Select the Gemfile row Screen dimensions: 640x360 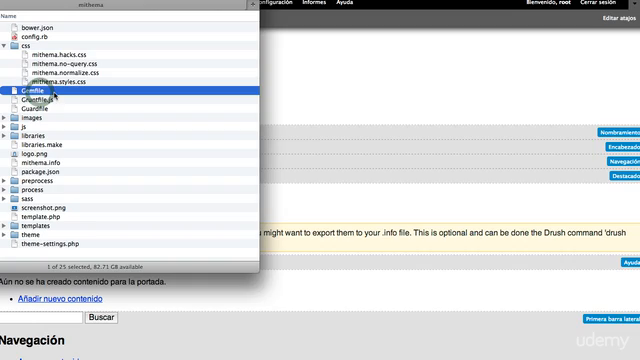129,91
